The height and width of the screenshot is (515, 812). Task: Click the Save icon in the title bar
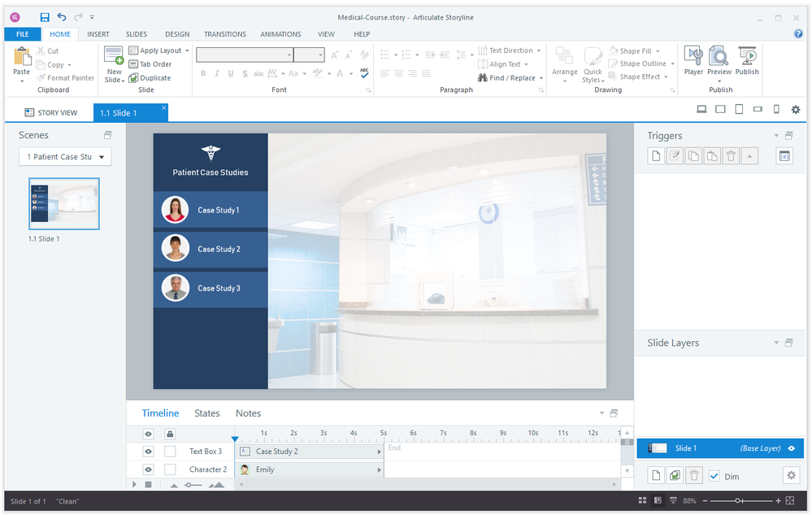(45, 17)
